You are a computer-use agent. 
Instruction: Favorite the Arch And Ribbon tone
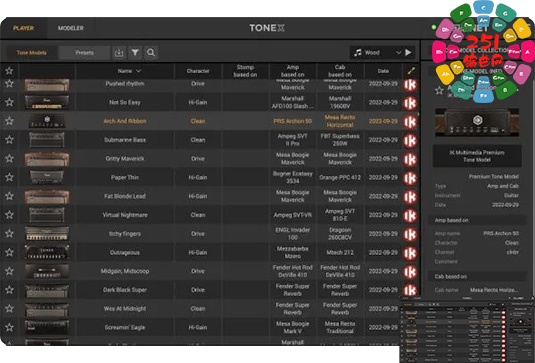coord(9,121)
